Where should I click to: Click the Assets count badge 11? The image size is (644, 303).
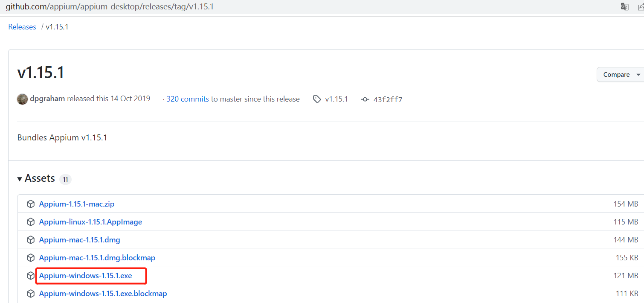65,180
